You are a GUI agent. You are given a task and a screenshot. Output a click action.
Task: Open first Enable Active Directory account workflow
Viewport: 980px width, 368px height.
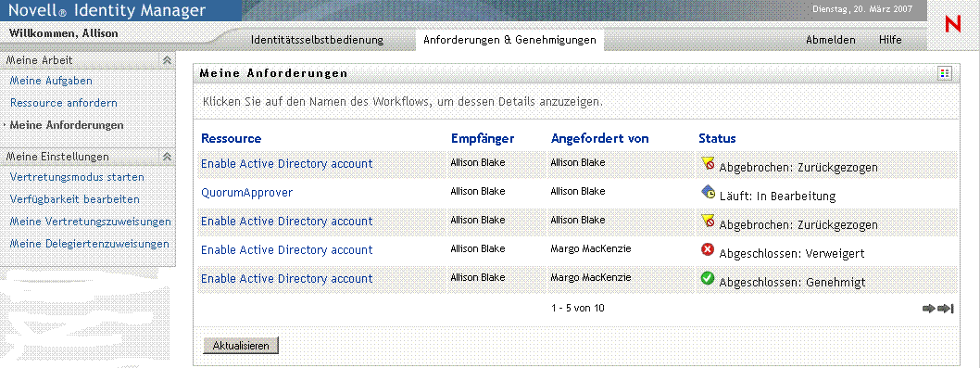pyautogui.click(x=287, y=164)
